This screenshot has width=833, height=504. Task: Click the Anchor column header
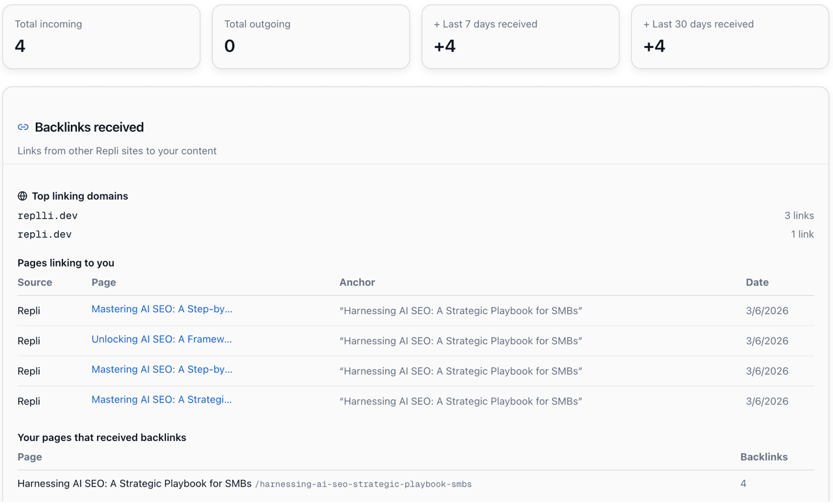tap(357, 282)
